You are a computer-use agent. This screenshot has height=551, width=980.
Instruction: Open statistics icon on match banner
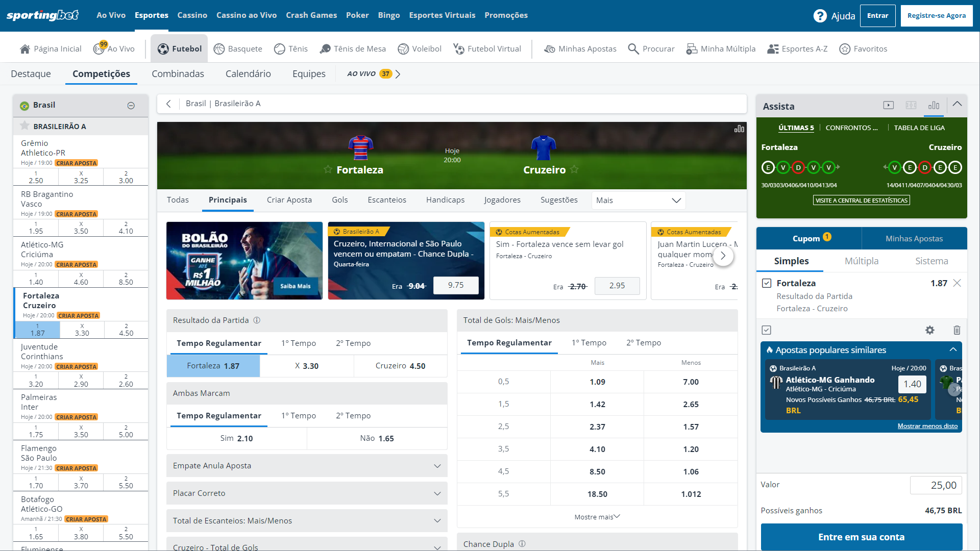coord(739,129)
